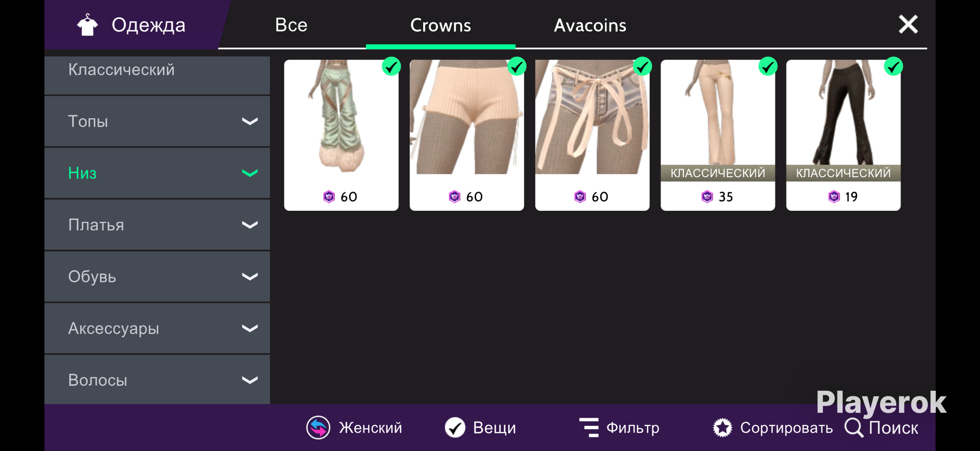980x451 pixels.
Task: Open the Фильтр filter icon
Action: (x=589, y=428)
